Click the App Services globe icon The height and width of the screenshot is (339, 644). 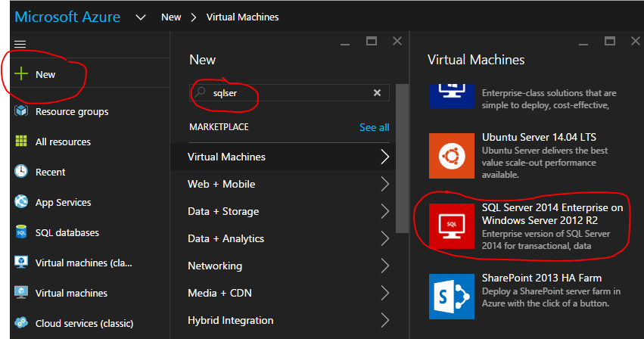point(21,202)
